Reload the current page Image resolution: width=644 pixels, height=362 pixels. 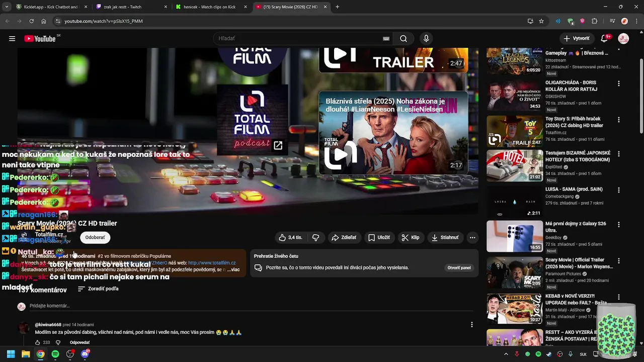(31, 21)
